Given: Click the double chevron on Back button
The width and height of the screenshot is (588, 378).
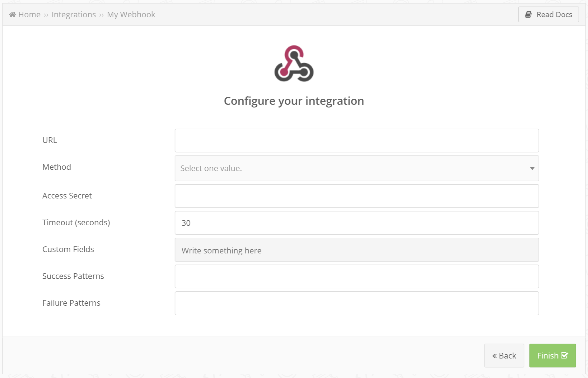Looking at the screenshot, I should pyautogui.click(x=494, y=356).
